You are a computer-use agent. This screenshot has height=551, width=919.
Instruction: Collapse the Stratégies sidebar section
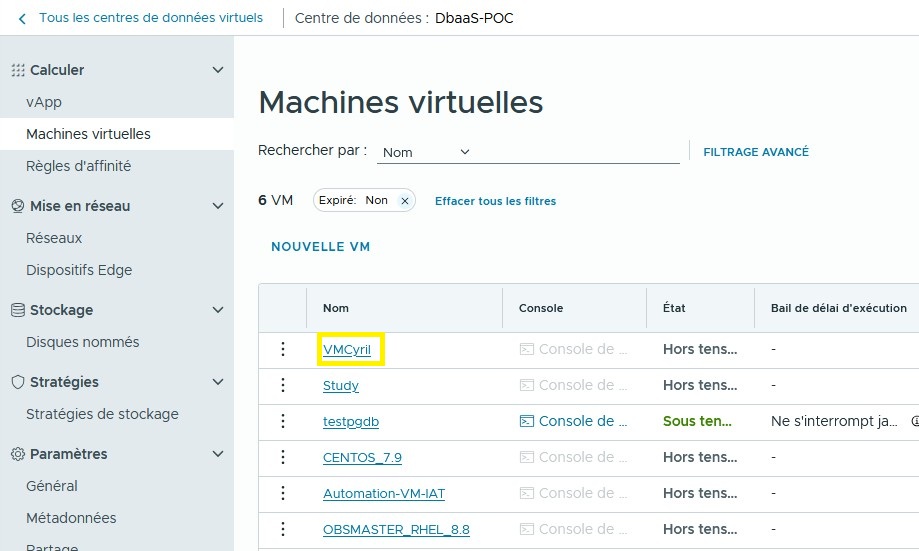coord(218,382)
